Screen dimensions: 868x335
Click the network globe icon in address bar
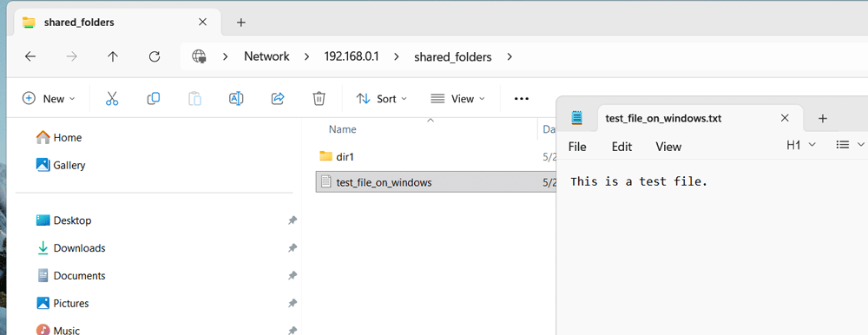tap(200, 56)
